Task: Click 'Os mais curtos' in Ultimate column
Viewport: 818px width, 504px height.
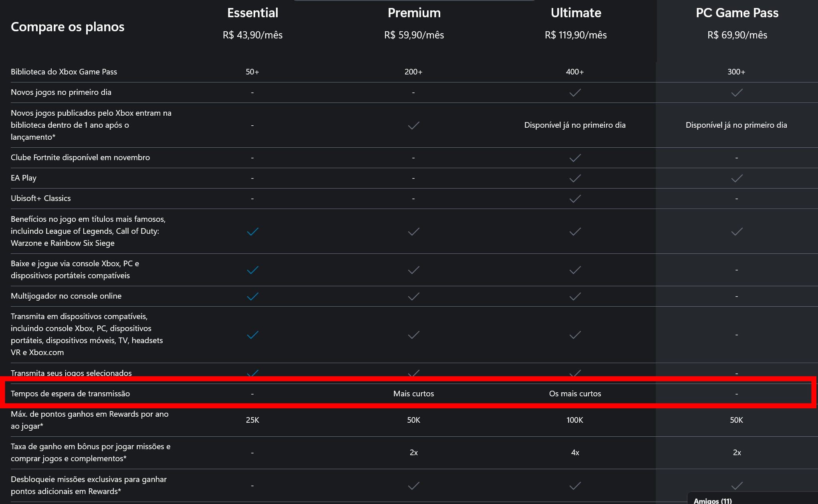Action: click(575, 394)
